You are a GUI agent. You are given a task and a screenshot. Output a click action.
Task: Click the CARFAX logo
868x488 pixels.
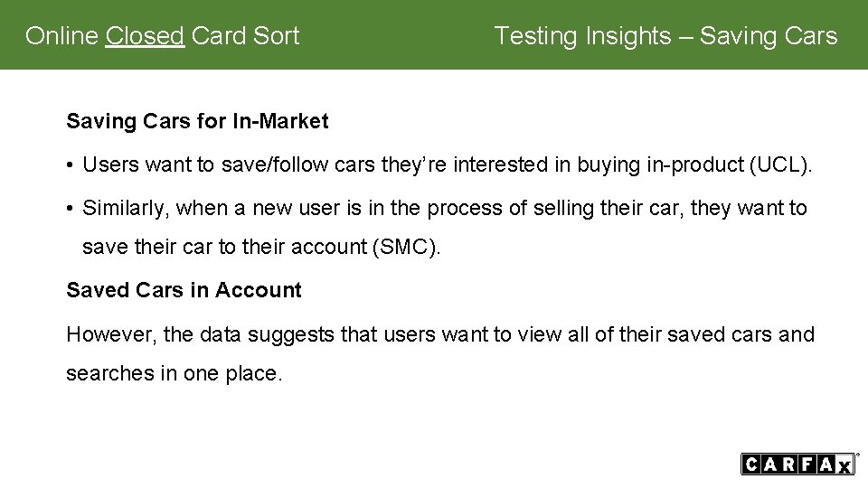[x=799, y=464]
